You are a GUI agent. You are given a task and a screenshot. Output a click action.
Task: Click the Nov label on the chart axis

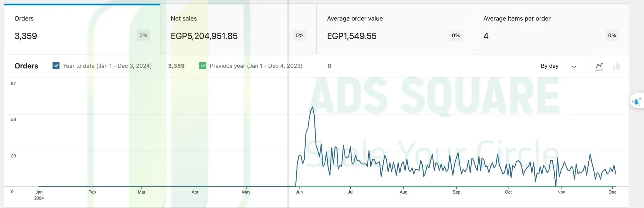click(561, 192)
